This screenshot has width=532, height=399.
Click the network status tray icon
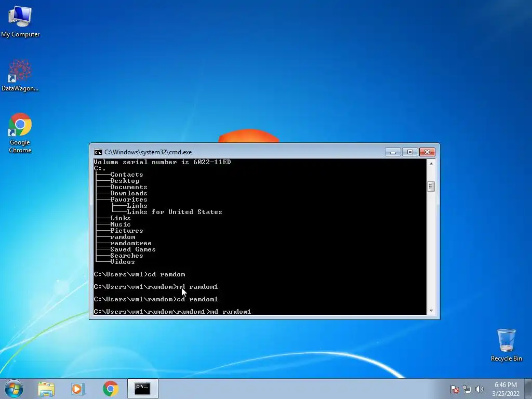467,389
